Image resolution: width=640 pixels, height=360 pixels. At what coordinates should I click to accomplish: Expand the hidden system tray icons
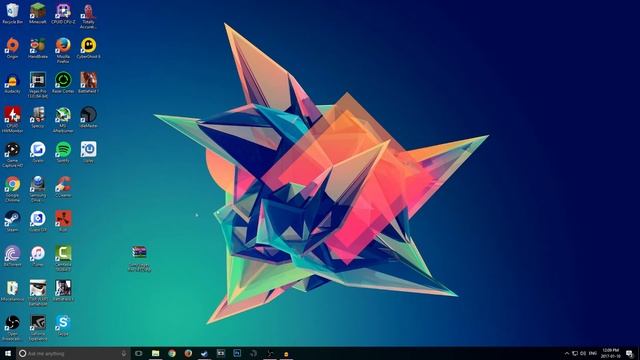point(567,353)
